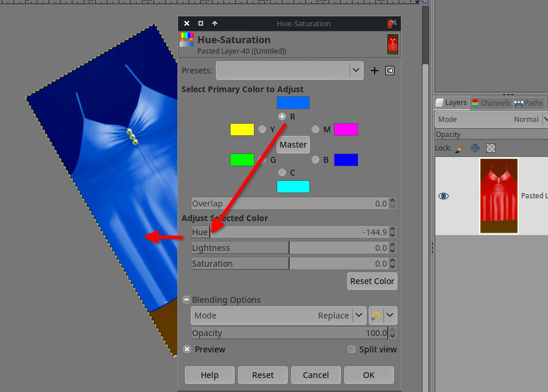Click the Hue slider

click(x=289, y=232)
